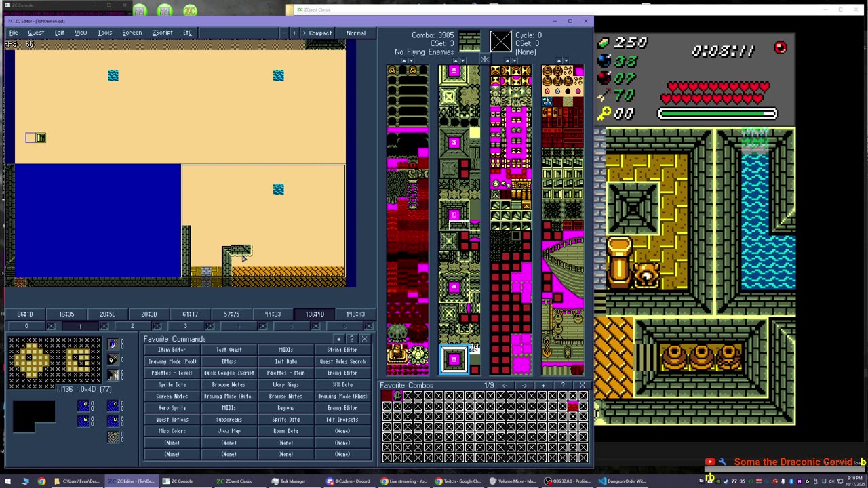
Task: Click the Test Quest command
Action: pos(229,350)
